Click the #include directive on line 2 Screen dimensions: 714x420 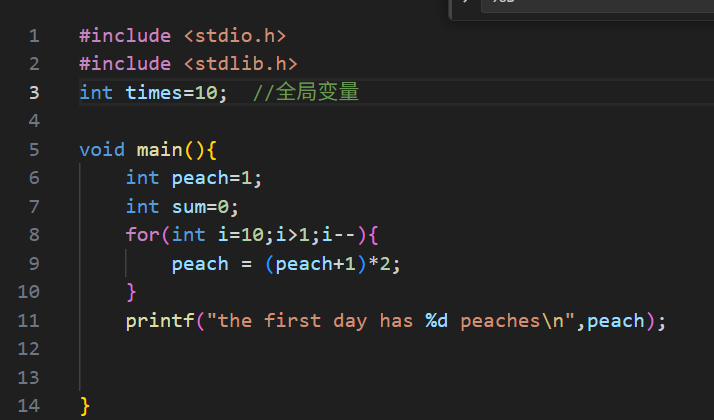[x=125, y=64]
